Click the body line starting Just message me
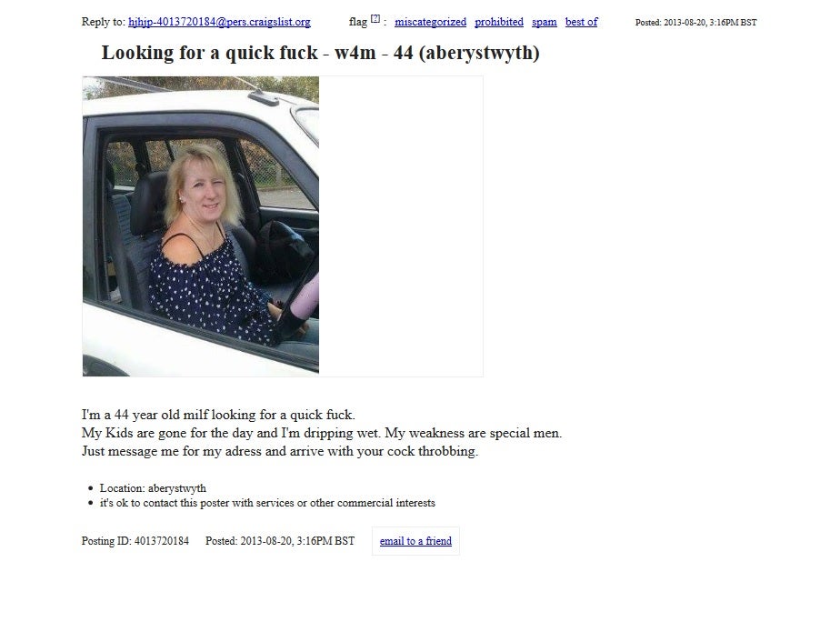Screen dimensions: 840x632 [280, 451]
